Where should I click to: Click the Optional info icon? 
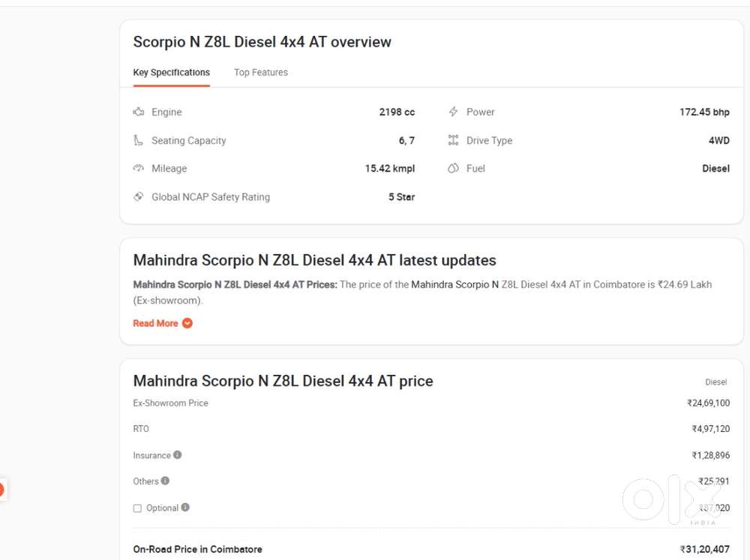pos(185,508)
